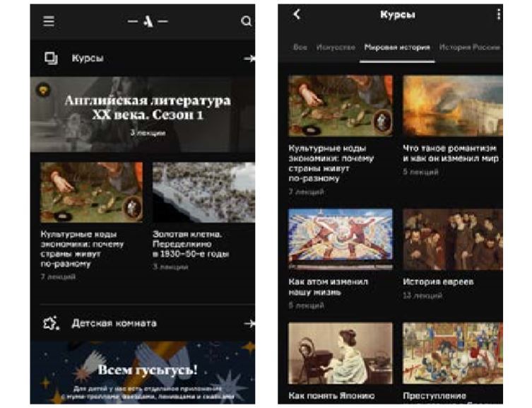Open the Всем гусьгусь! kids banner
532x408 pixels.
click(x=143, y=373)
